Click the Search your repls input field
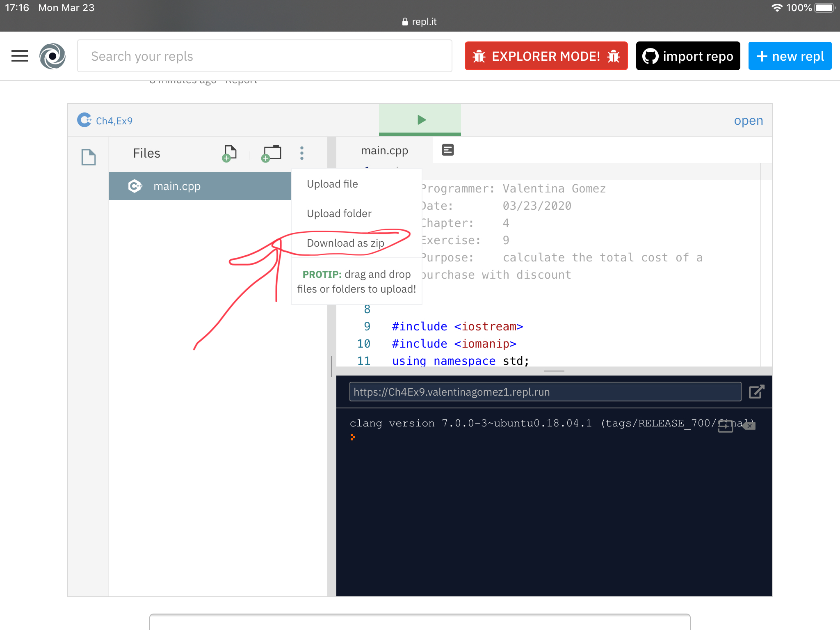 pyautogui.click(x=265, y=55)
